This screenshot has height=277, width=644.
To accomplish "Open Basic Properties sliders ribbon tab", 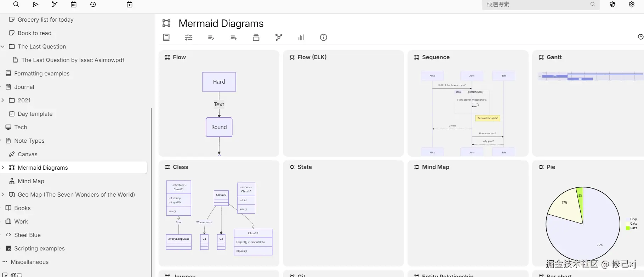I will pos(189,37).
